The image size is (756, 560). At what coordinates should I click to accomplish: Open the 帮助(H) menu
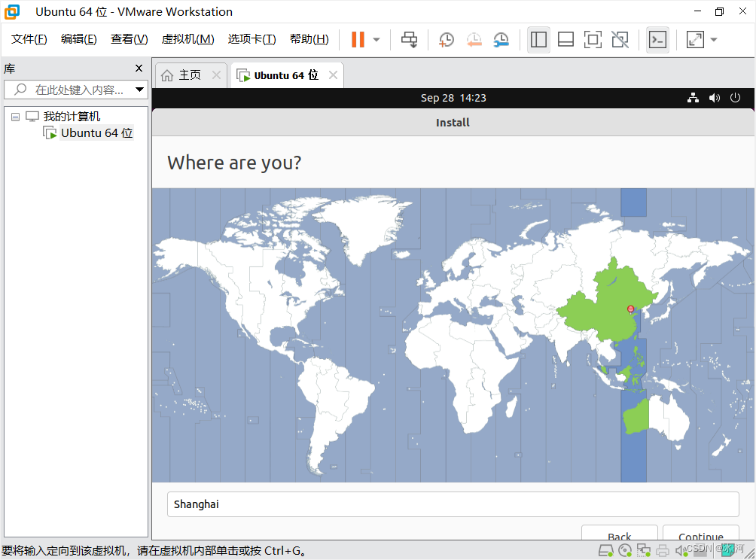click(309, 39)
